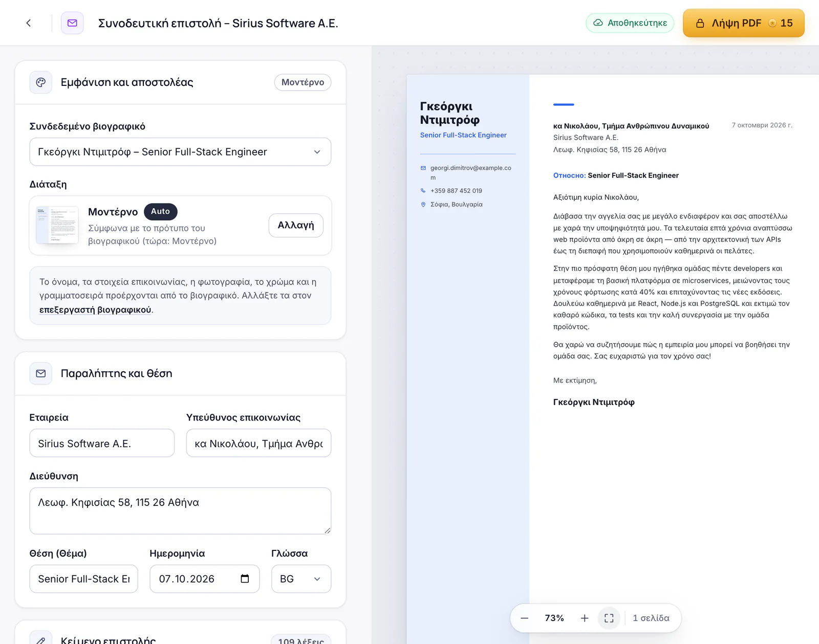Click the word count badge 109 λέξεις

[301, 640]
